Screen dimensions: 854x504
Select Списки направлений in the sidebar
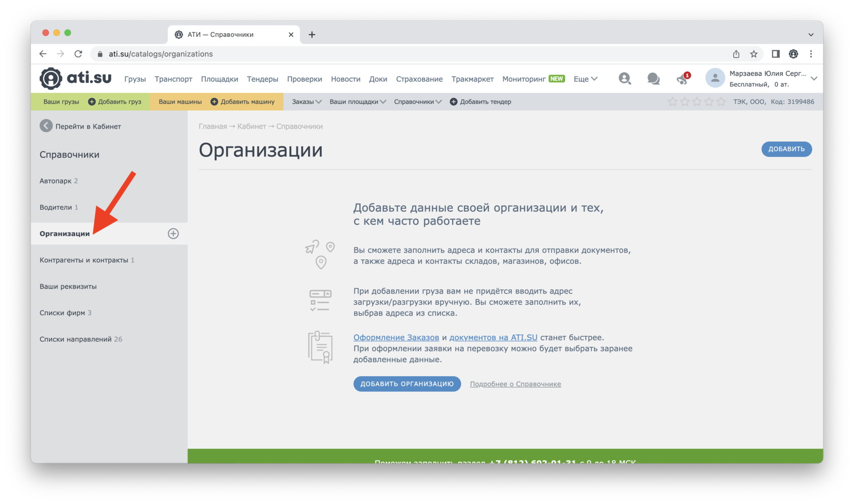(76, 339)
